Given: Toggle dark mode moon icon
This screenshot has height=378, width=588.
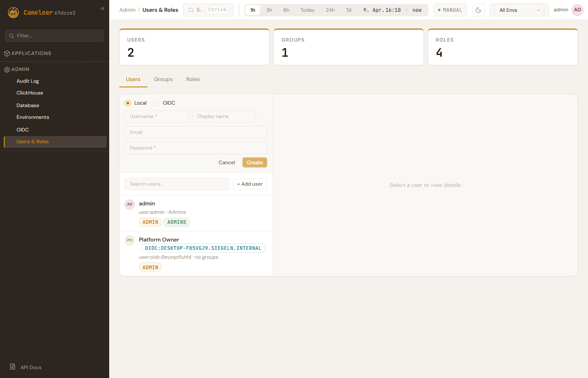Looking at the screenshot, I should (478, 10).
